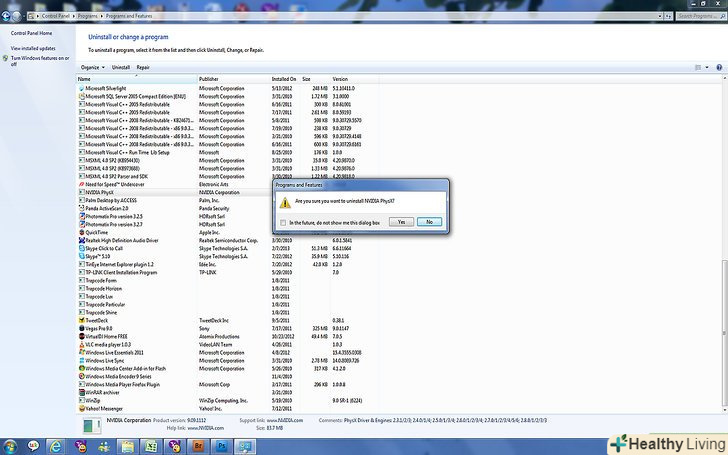Open Internet Explorer from the taskbar
Viewport: 728px width, 455px height.
tap(56, 444)
